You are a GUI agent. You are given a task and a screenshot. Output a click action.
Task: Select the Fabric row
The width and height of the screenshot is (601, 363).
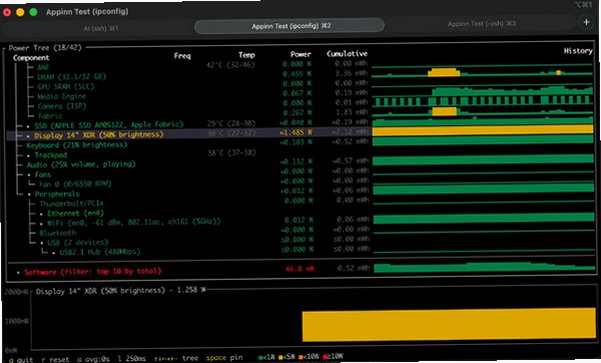click(50, 116)
